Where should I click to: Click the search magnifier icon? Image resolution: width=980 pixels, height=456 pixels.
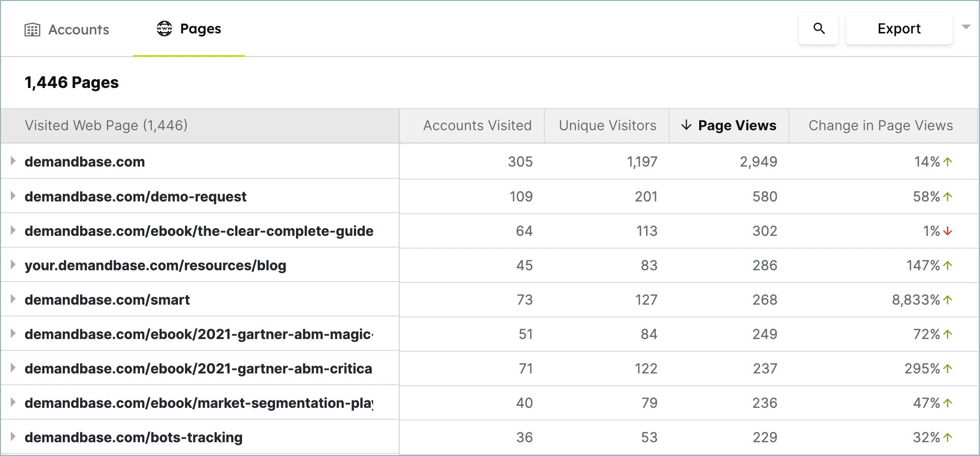tap(818, 28)
